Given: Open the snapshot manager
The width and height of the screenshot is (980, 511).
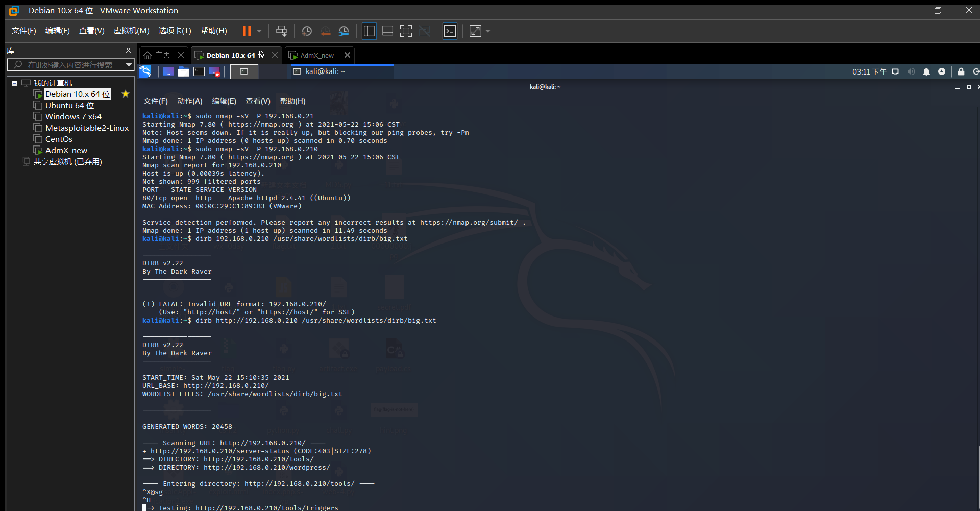Looking at the screenshot, I should point(344,31).
